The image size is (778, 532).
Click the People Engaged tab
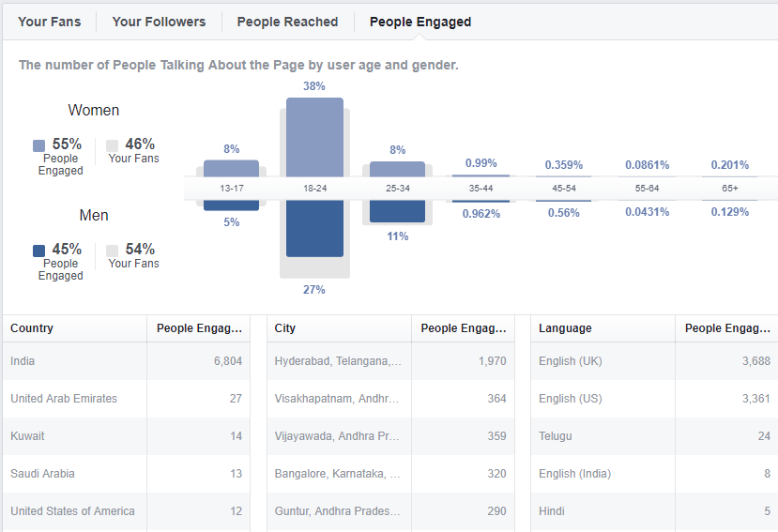coord(420,22)
